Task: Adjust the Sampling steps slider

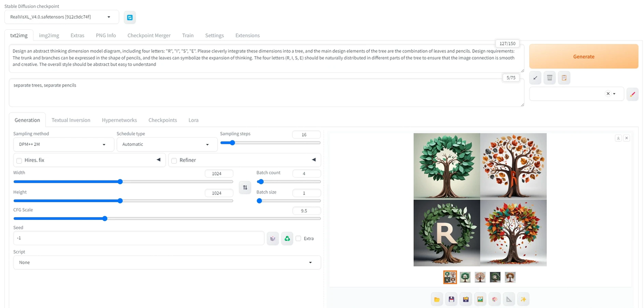Action: (x=270, y=143)
